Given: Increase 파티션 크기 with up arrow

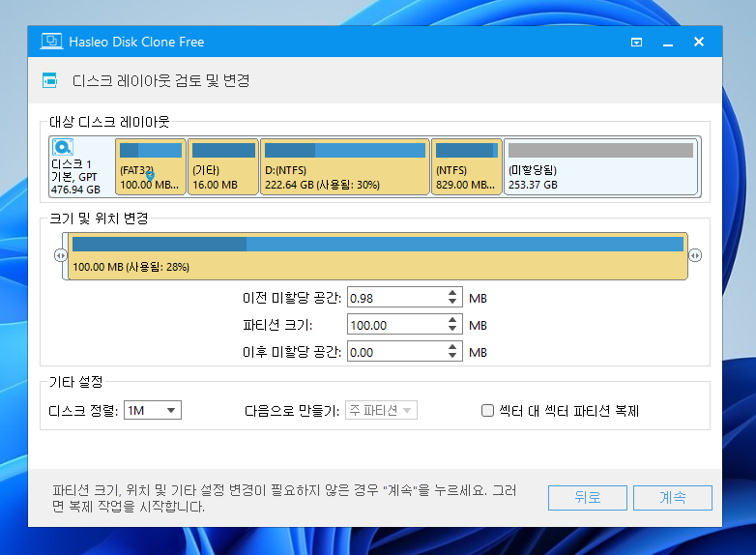Looking at the screenshot, I should (x=452, y=320).
